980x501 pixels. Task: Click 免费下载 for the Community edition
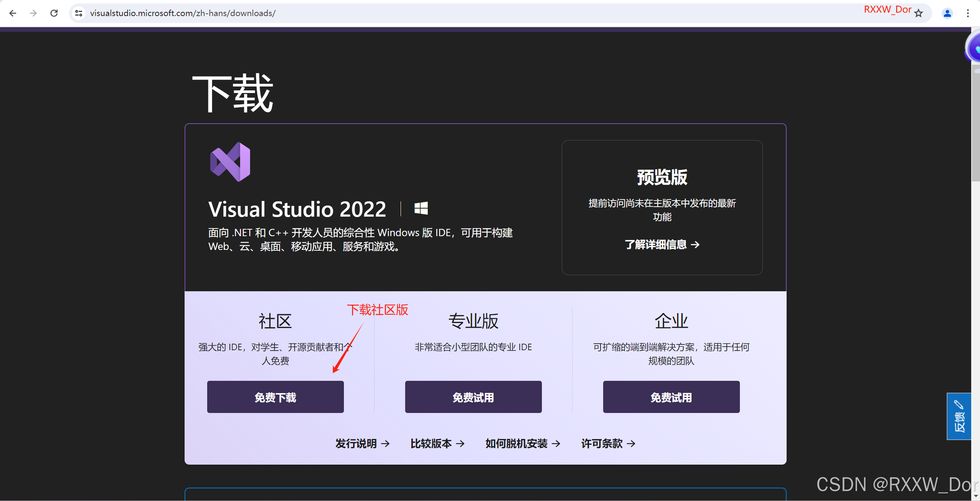point(275,397)
